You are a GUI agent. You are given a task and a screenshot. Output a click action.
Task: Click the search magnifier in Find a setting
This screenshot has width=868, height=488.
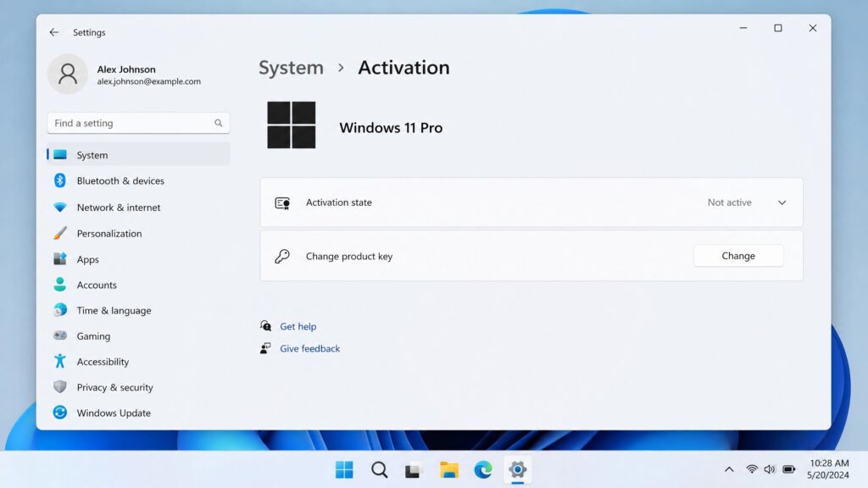[x=218, y=123]
